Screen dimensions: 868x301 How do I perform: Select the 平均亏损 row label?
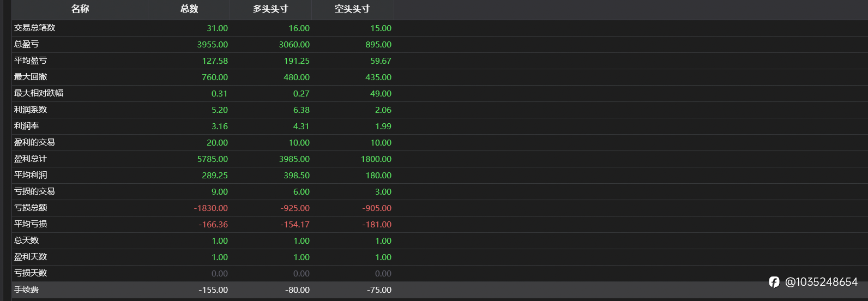(31, 224)
